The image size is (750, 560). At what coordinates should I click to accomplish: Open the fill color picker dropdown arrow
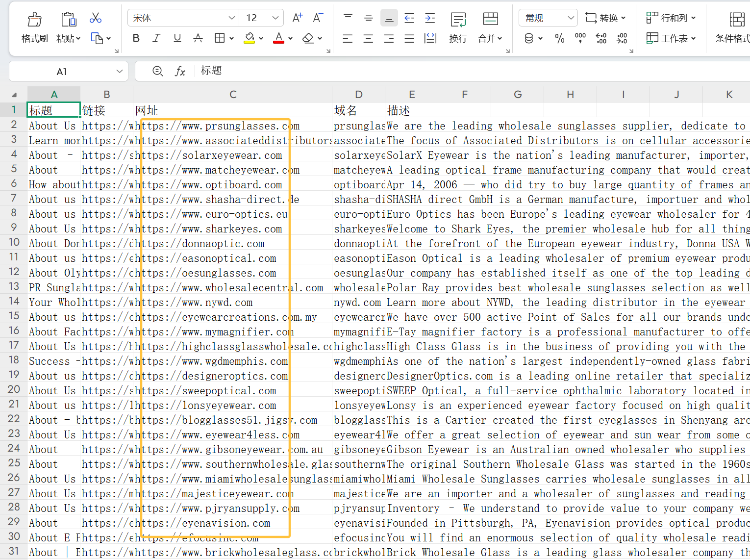[261, 38]
